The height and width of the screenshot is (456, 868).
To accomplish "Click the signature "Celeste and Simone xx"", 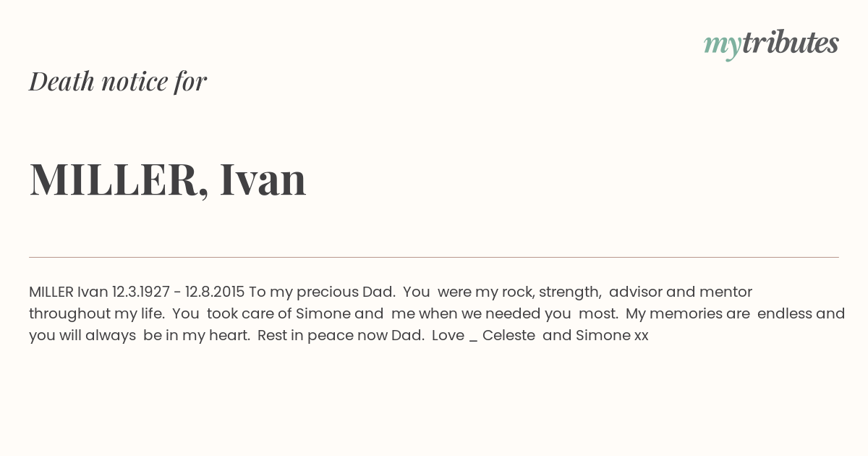I will point(566,336).
